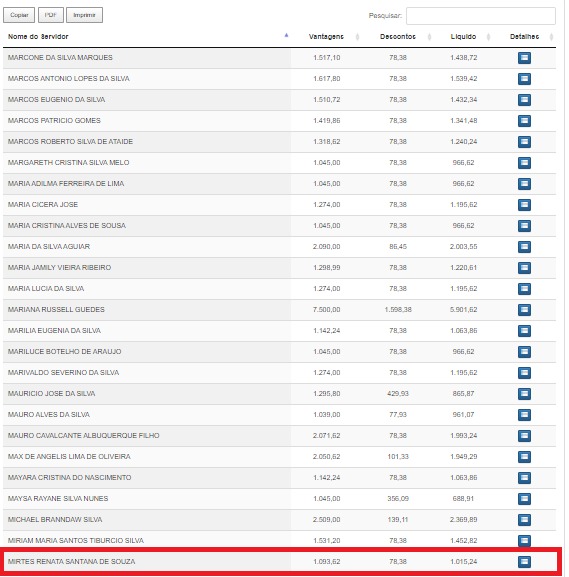Open details icon for MAX DE ANGELIS LIMA DE OLIVEIRA

524,457
